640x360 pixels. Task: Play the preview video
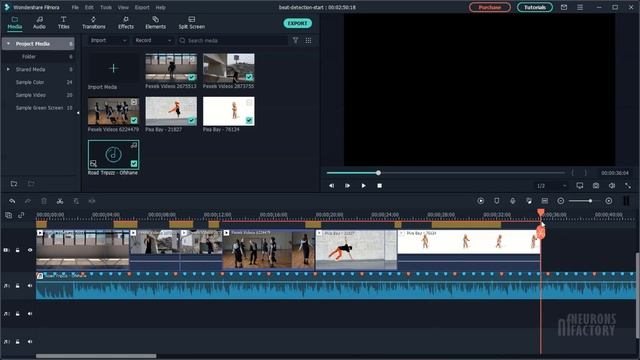tap(363, 186)
